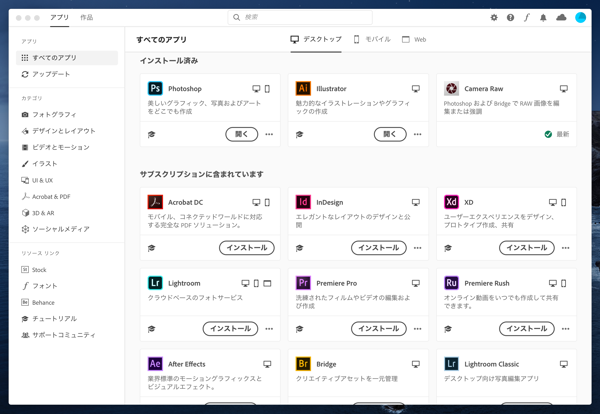Open tutorials icon on Photoshop card
Viewport: 600px width, 414px height.
tap(152, 134)
